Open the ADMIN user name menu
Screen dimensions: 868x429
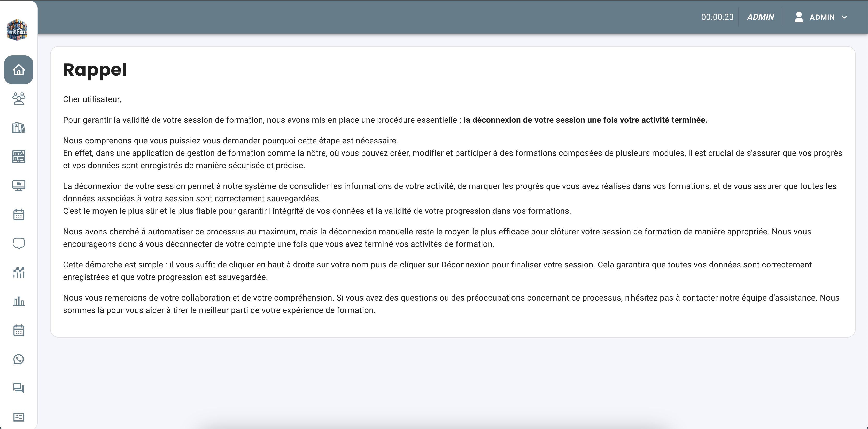(822, 17)
